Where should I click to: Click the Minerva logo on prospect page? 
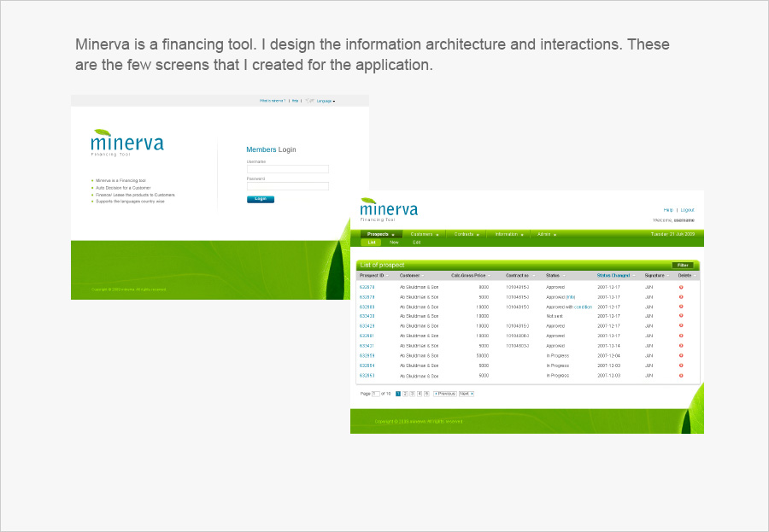click(x=389, y=209)
